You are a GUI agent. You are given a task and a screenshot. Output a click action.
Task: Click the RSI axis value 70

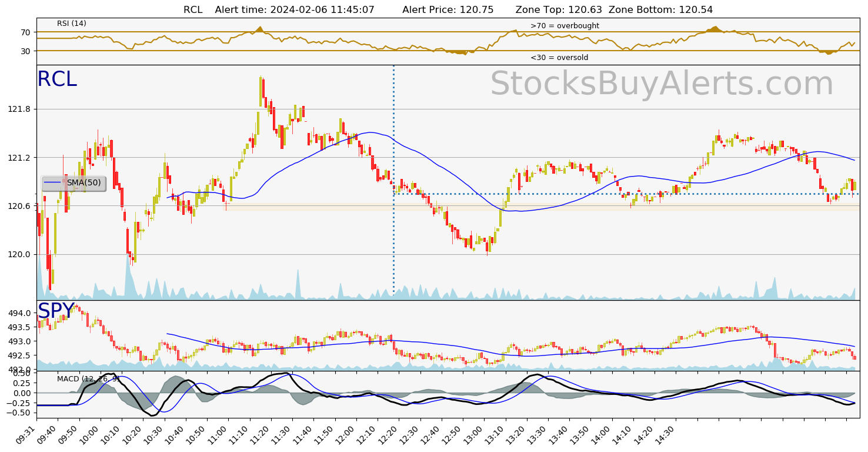point(25,32)
